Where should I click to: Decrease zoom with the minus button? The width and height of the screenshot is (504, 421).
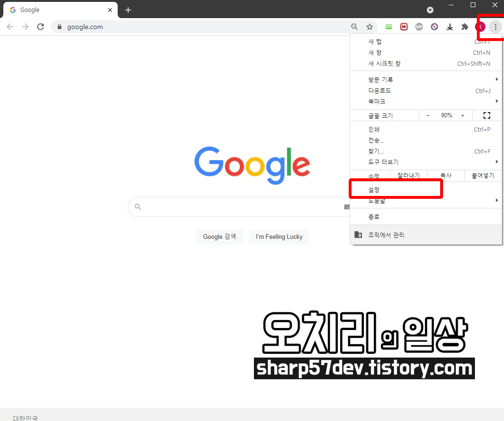coord(428,115)
